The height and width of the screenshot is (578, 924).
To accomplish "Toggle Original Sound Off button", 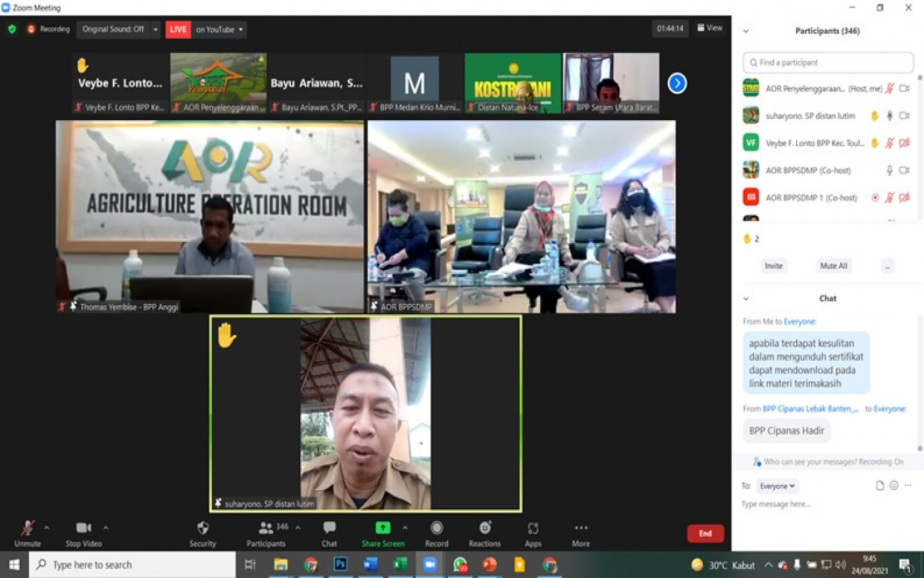I will pyautogui.click(x=113, y=29).
